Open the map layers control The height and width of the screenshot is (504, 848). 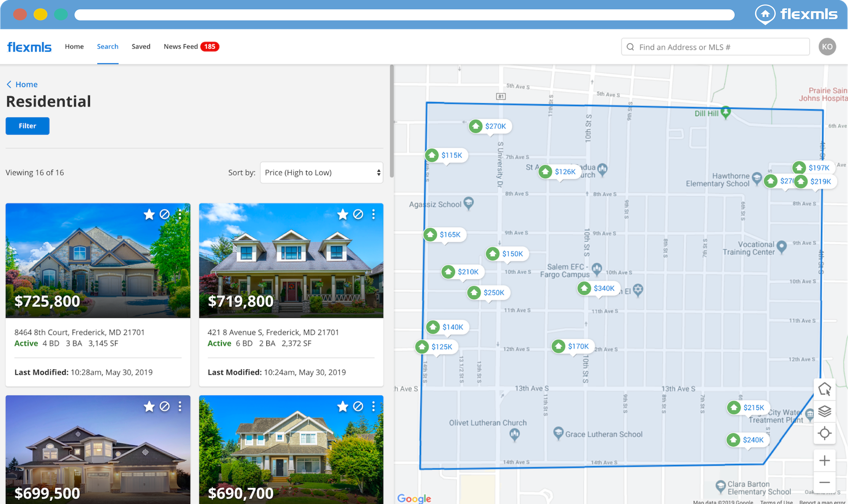[x=824, y=411]
